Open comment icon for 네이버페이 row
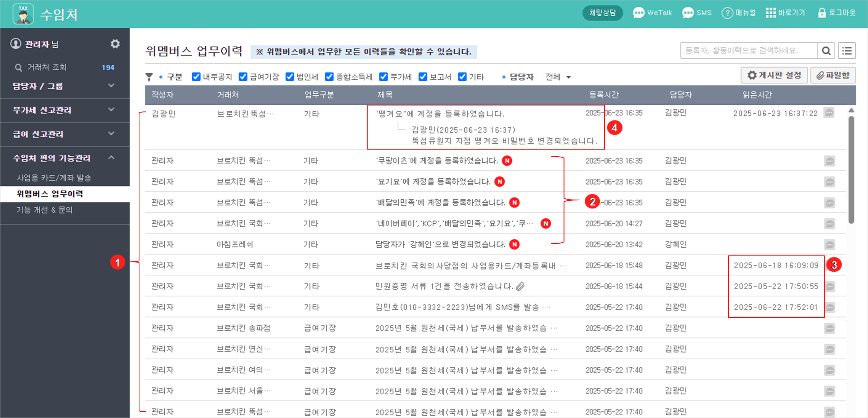The width and height of the screenshot is (868, 418). pyautogui.click(x=829, y=224)
